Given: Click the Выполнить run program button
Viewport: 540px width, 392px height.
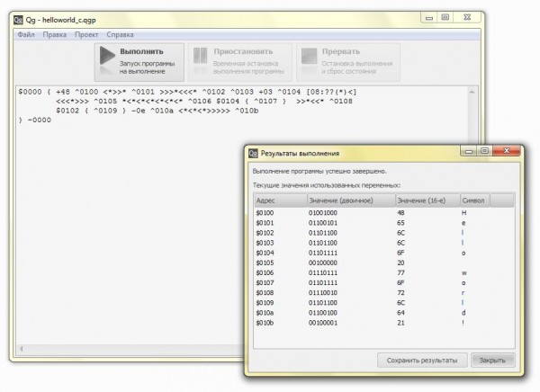Looking at the screenshot, I should click(139, 61).
